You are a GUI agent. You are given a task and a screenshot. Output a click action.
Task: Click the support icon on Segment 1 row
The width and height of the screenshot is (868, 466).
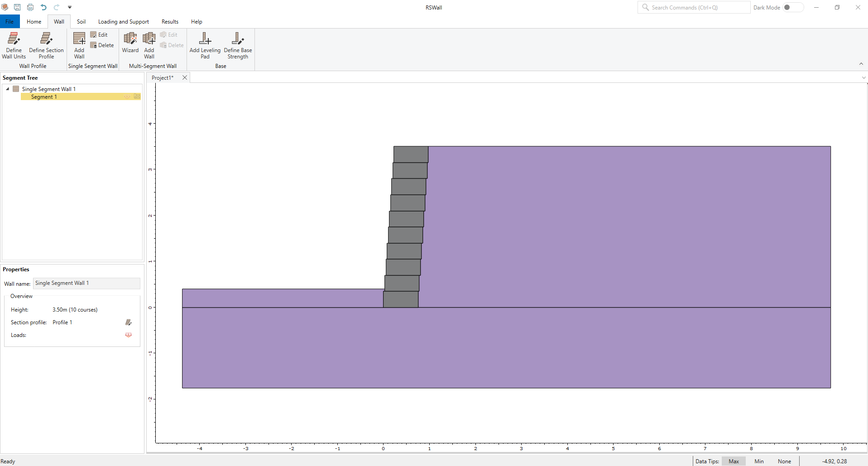click(137, 96)
